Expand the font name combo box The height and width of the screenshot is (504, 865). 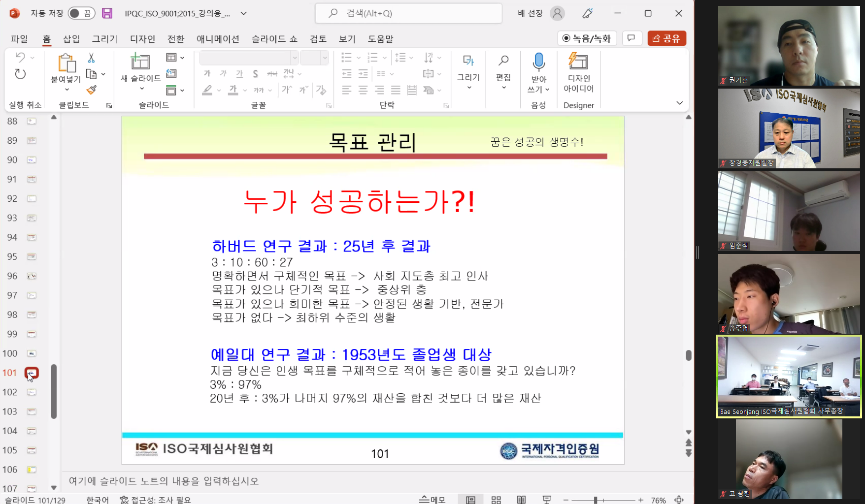[294, 58]
